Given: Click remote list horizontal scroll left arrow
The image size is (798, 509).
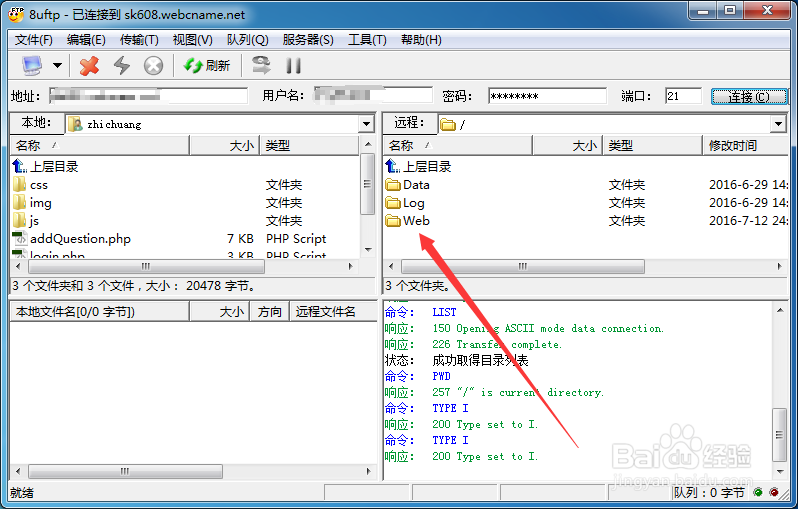Looking at the screenshot, I should (x=391, y=266).
